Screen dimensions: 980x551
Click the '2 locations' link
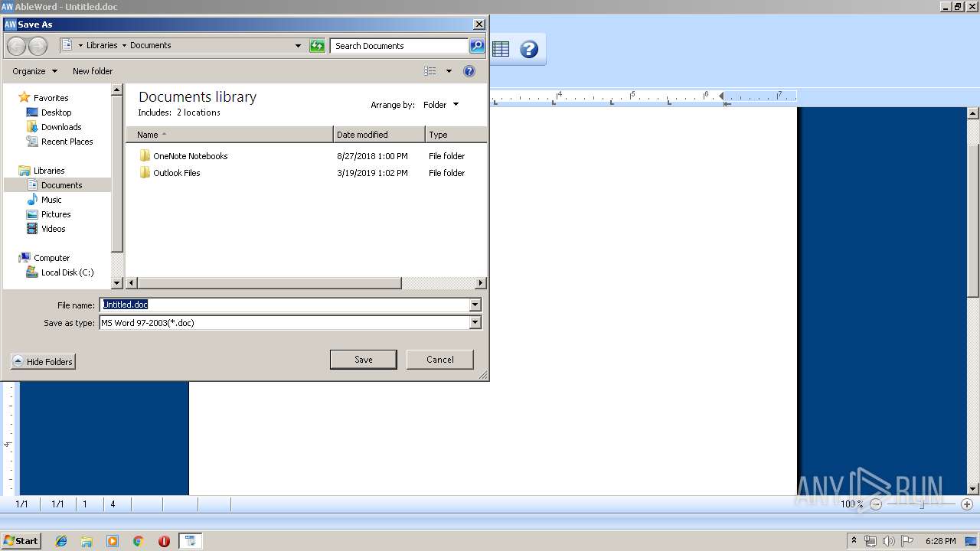click(198, 112)
